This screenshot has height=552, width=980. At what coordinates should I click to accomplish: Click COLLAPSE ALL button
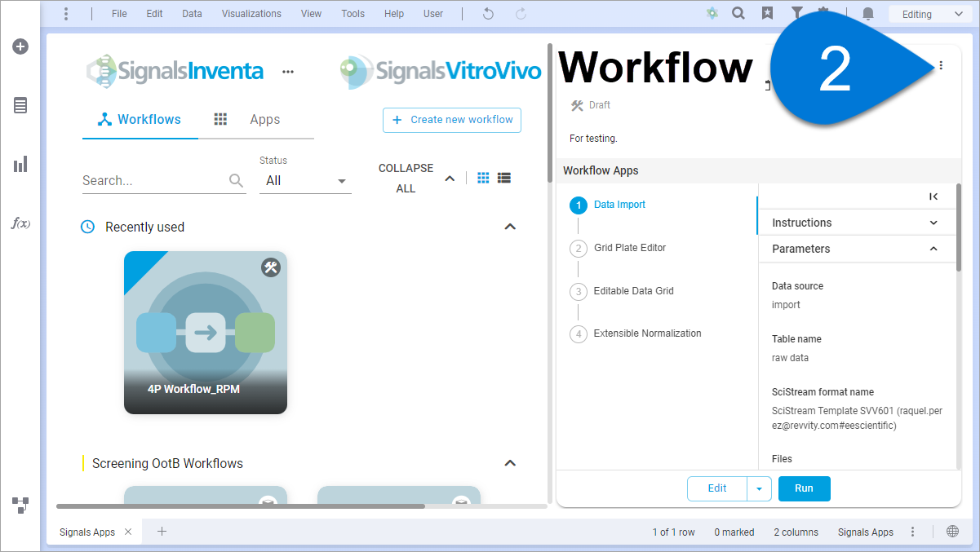[406, 178]
